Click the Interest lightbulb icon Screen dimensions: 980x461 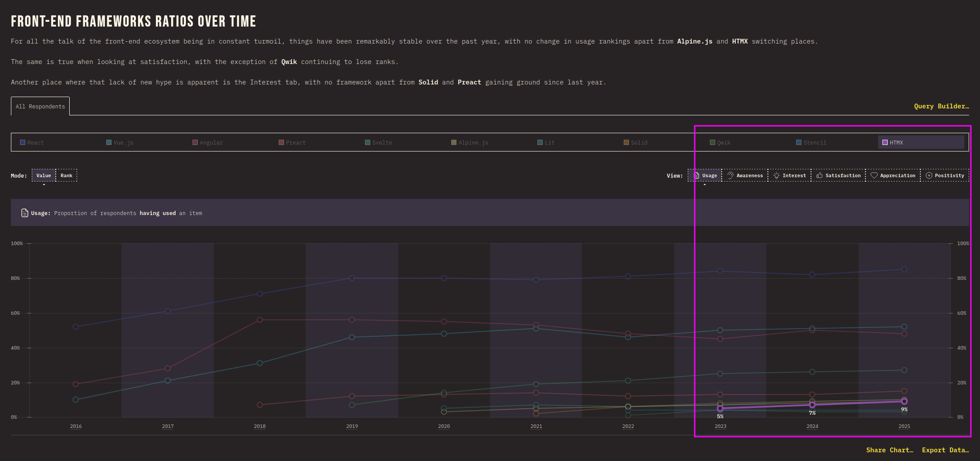pyautogui.click(x=776, y=175)
